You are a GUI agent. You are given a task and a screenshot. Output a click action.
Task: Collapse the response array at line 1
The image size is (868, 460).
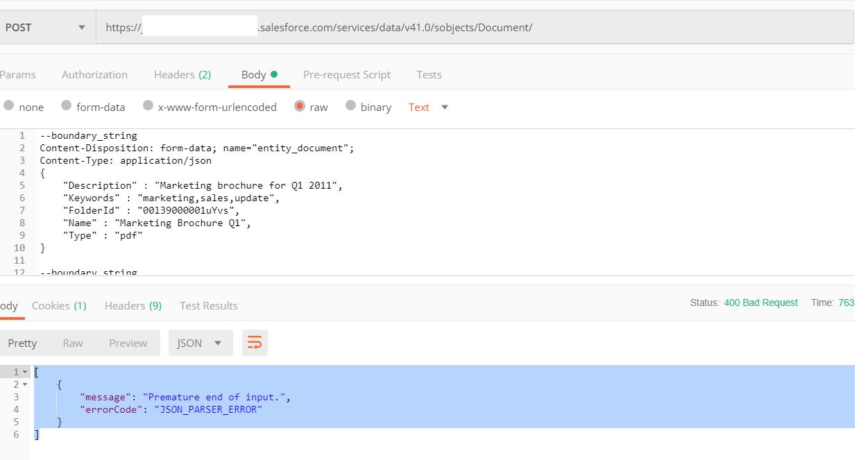click(26, 372)
